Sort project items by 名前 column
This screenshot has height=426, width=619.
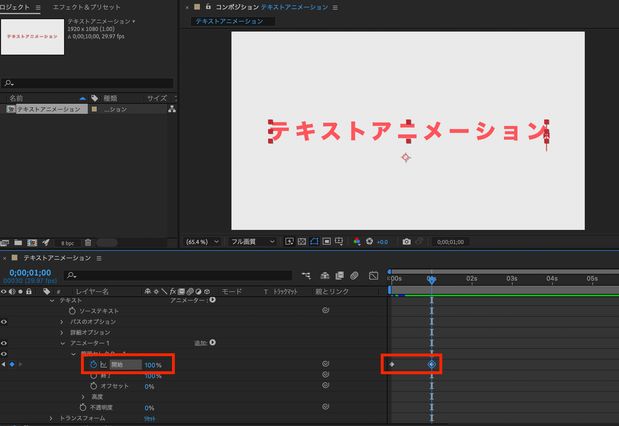16,98
